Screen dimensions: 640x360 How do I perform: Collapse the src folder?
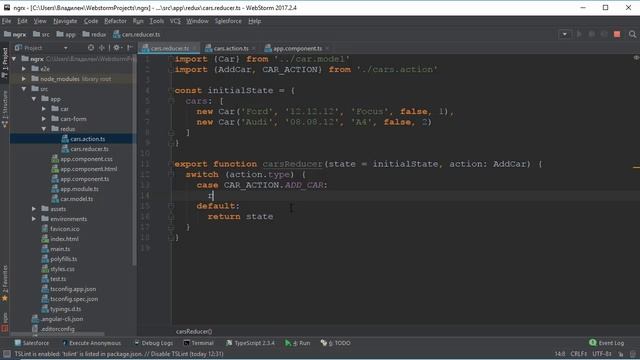click(24, 89)
